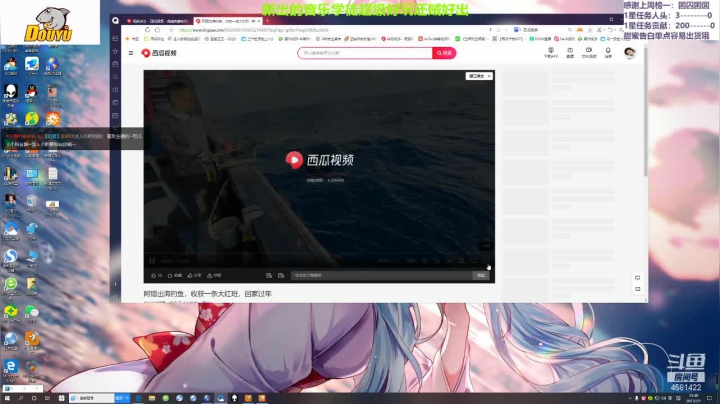The height and width of the screenshot is (404, 720).
Task: Go to browser home with house icon
Action: pos(158,30)
